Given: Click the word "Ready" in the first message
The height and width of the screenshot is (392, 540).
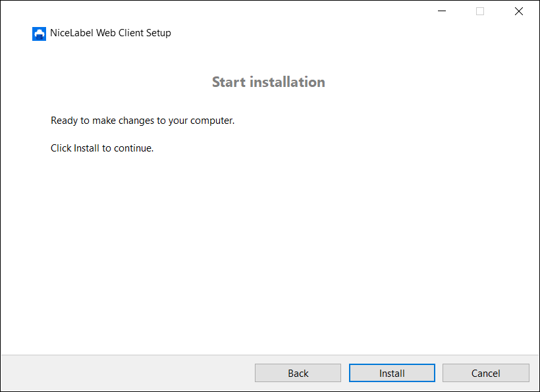Looking at the screenshot, I should 65,121.
